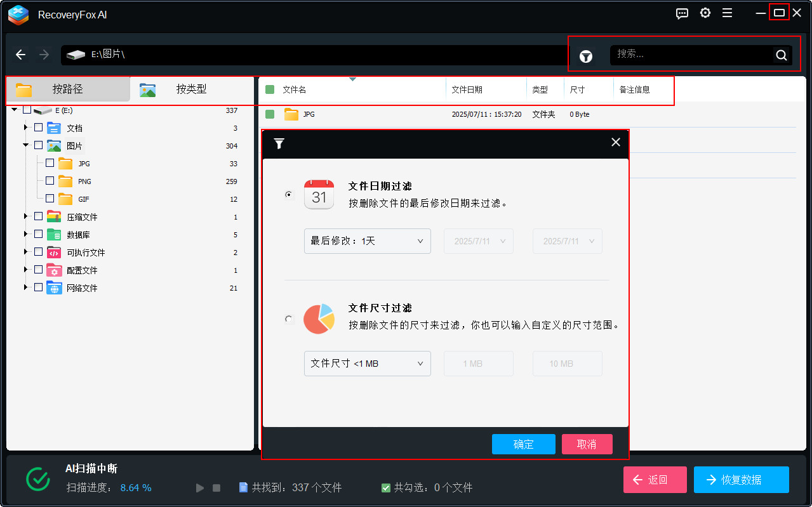Expand the 压缩文件 tree node
The height and width of the screenshot is (507, 812).
[26, 216]
